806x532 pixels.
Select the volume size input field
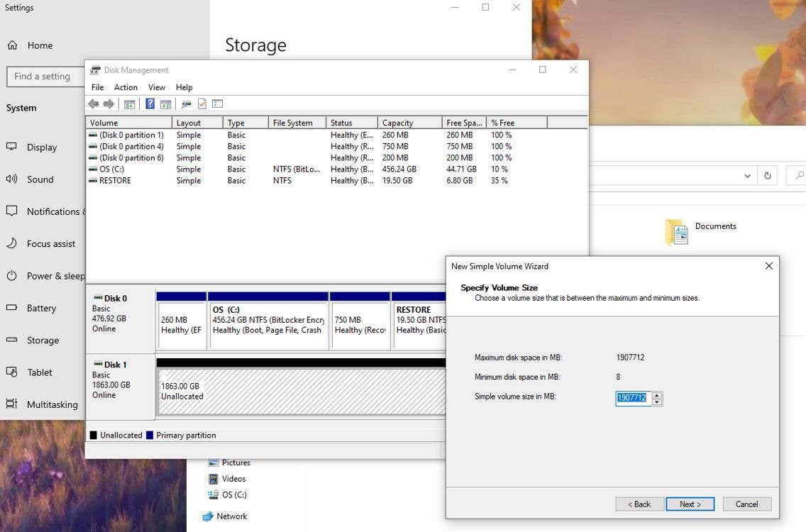(631, 397)
